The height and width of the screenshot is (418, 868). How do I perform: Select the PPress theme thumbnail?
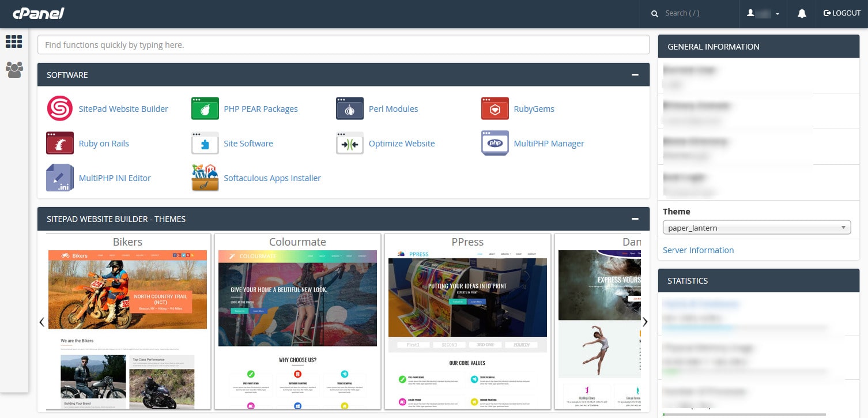(467, 321)
